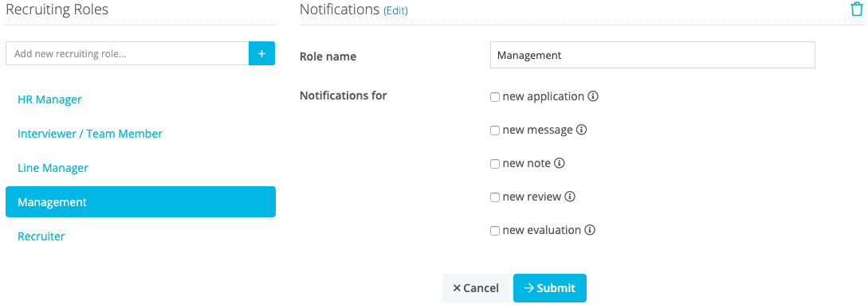Show info icon next to new review
Screen dimensions: 868x308
tap(570, 197)
